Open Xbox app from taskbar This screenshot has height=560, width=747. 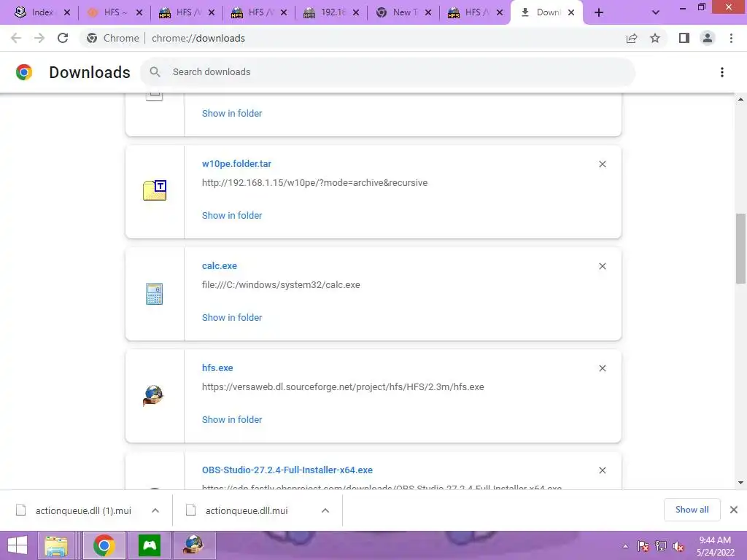tap(150, 545)
